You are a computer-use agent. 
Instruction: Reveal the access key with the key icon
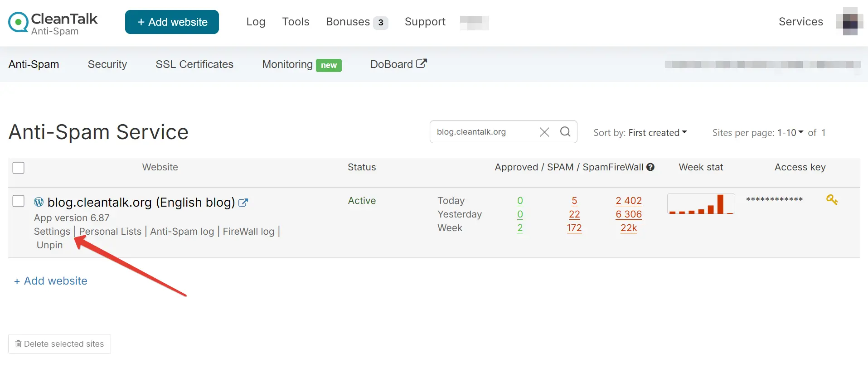(832, 199)
